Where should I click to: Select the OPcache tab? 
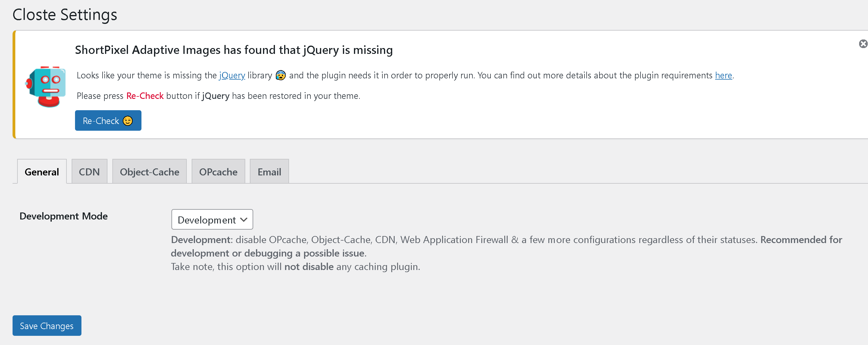pyautogui.click(x=218, y=171)
